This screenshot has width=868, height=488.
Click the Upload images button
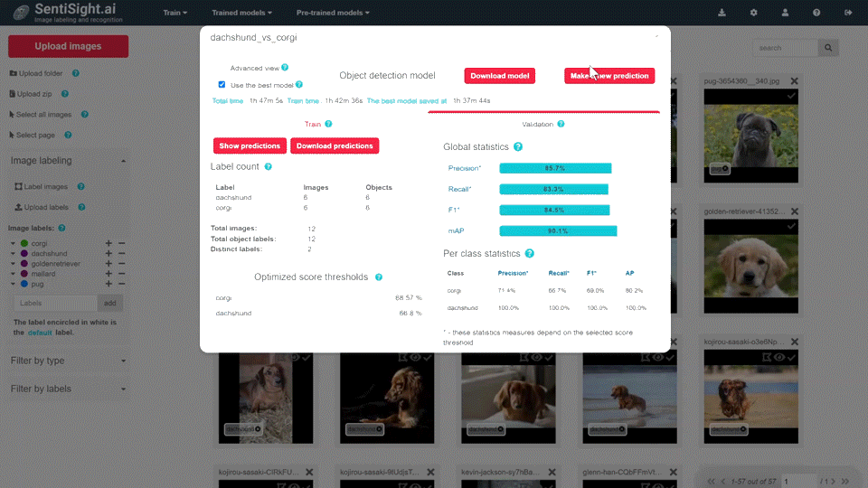point(68,46)
